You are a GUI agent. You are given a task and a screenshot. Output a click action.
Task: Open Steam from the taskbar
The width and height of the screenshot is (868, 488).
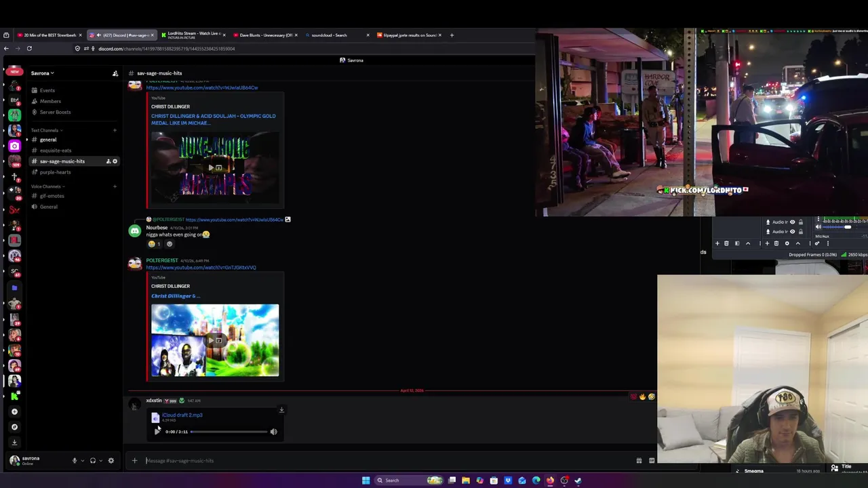tap(578, 481)
